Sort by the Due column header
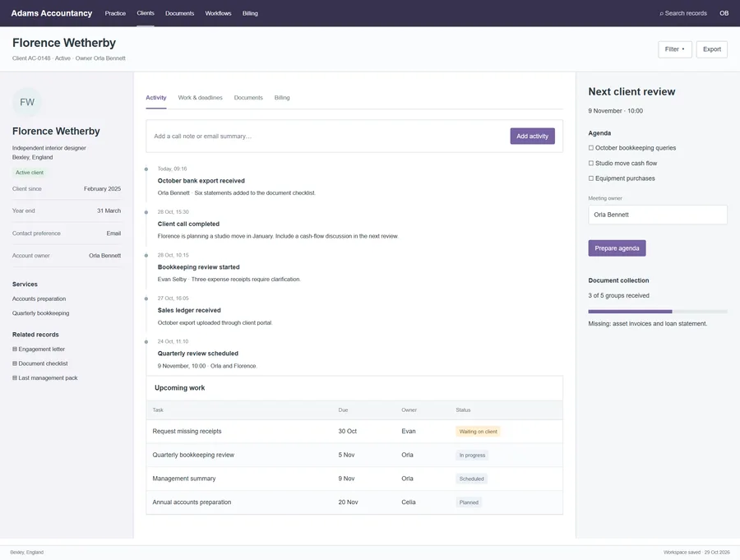 343,410
